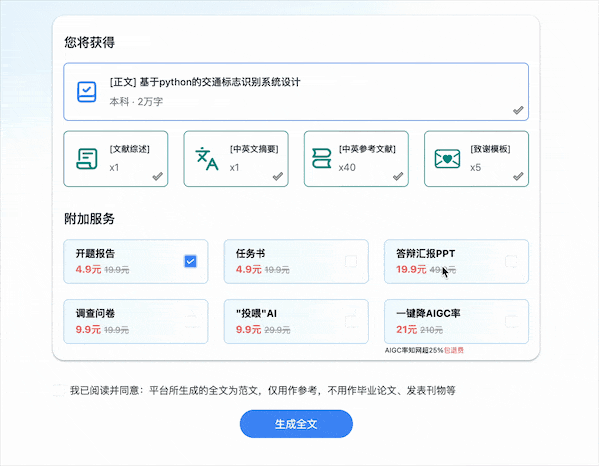
Task: Check the "投喂"AI checkbox
Action: (x=351, y=321)
